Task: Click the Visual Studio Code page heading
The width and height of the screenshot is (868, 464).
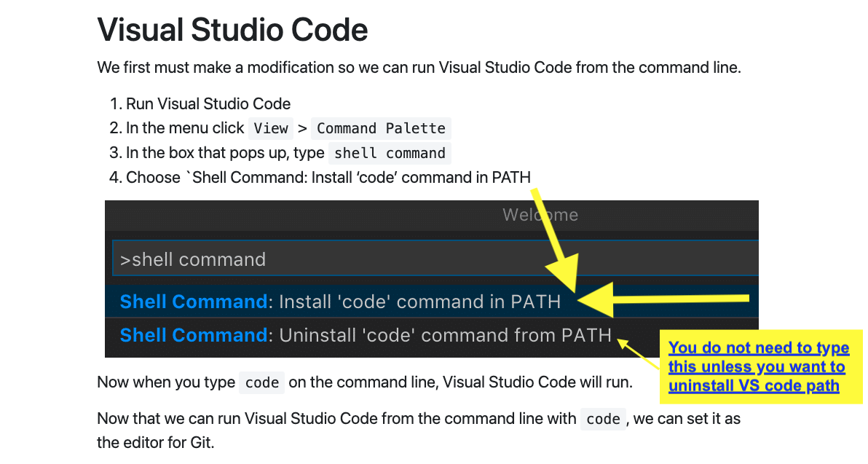Action: [232, 31]
